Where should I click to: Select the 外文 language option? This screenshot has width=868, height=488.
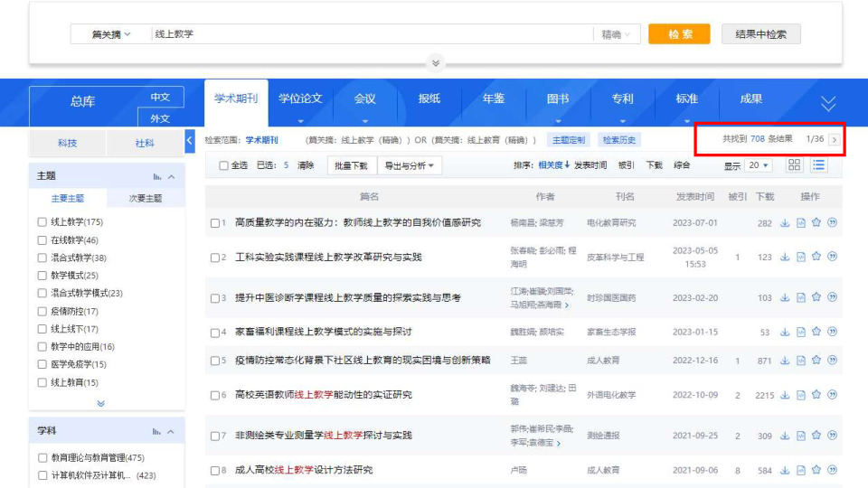(x=160, y=118)
